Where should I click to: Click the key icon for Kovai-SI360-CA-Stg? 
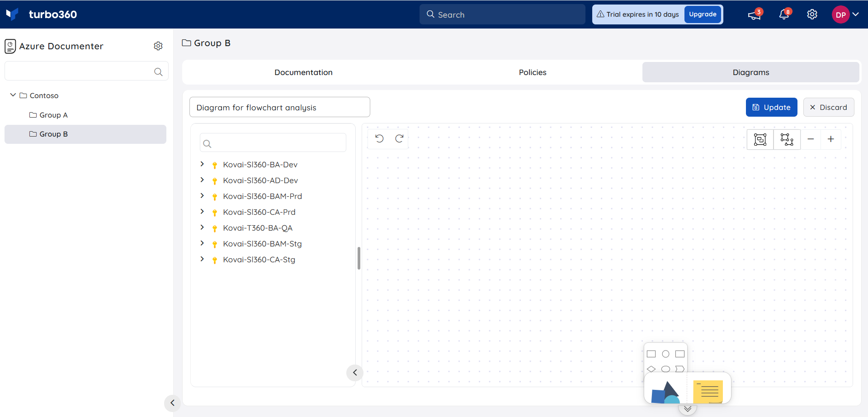[x=215, y=260]
